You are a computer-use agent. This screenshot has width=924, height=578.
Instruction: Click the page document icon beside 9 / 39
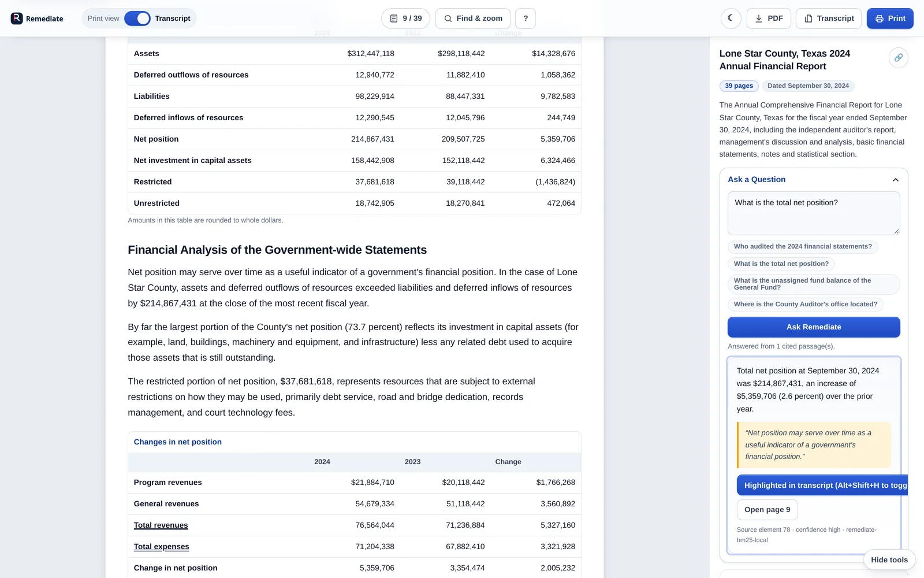394,18
